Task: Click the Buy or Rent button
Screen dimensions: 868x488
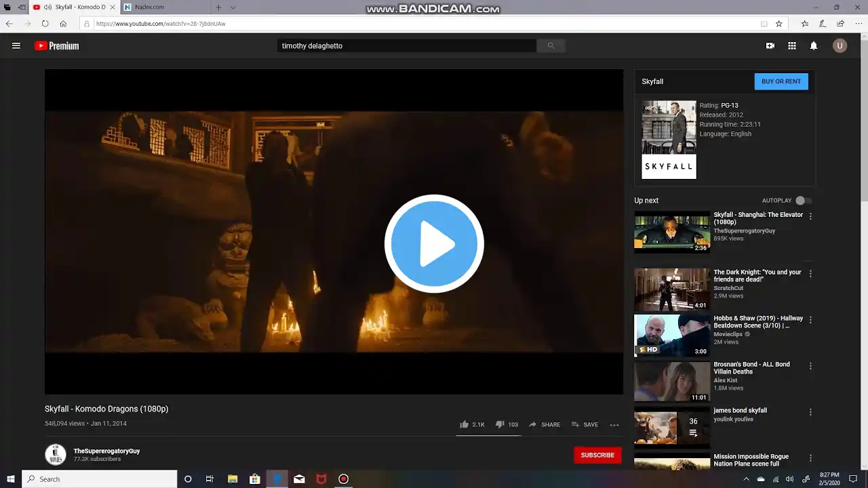Action: (781, 81)
